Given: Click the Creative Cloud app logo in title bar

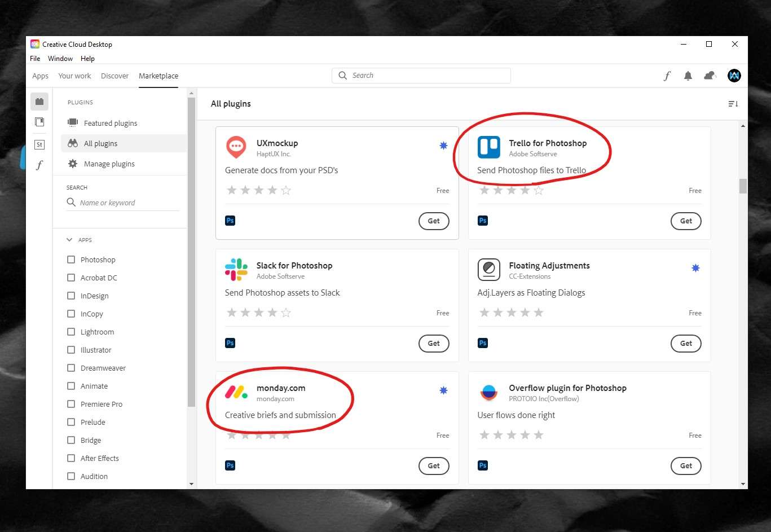Looking at the screenshot, I should pyautogui.click(x=35, y=44).
